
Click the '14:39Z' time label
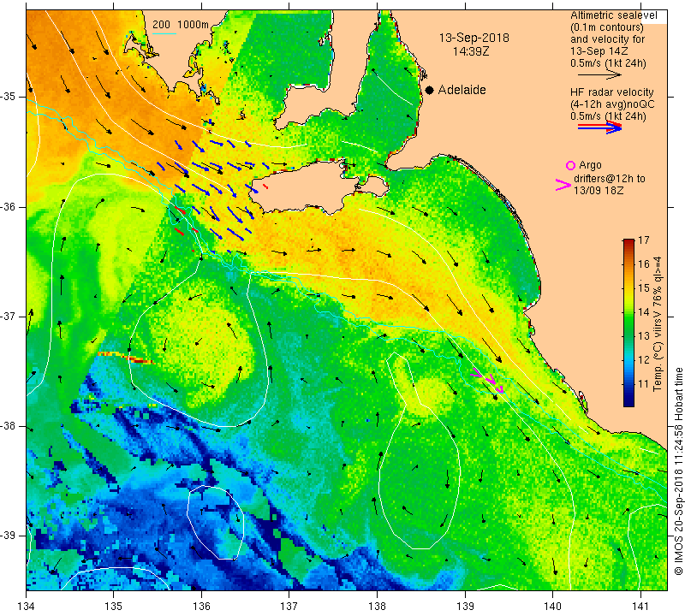tap(470, 51)
